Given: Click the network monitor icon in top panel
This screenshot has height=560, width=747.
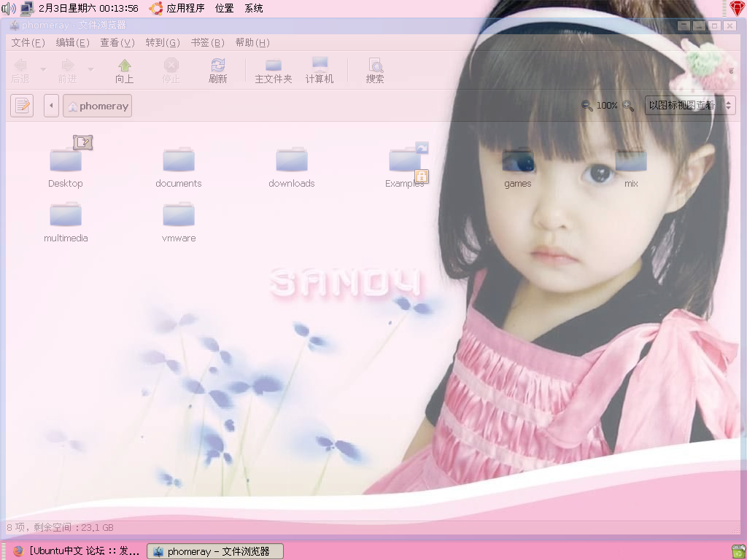Looking at the screenshot, I should click(x=27, y=8).
